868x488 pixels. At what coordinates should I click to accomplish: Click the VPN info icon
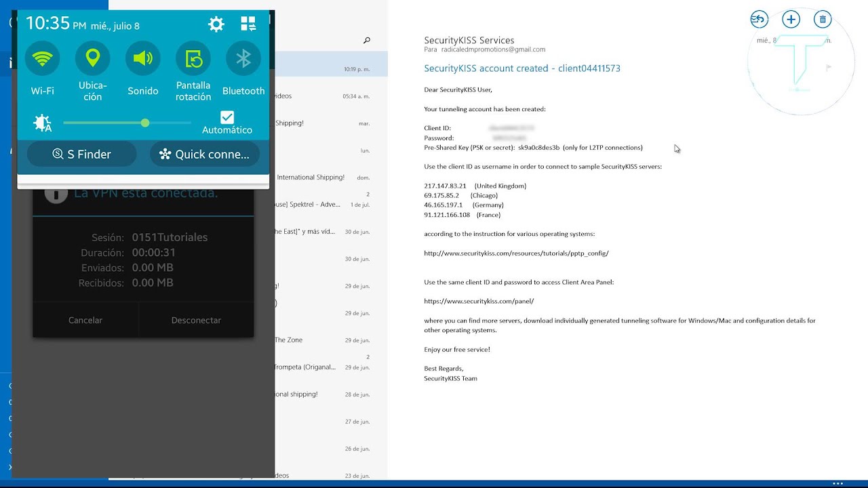click(56, 193)
